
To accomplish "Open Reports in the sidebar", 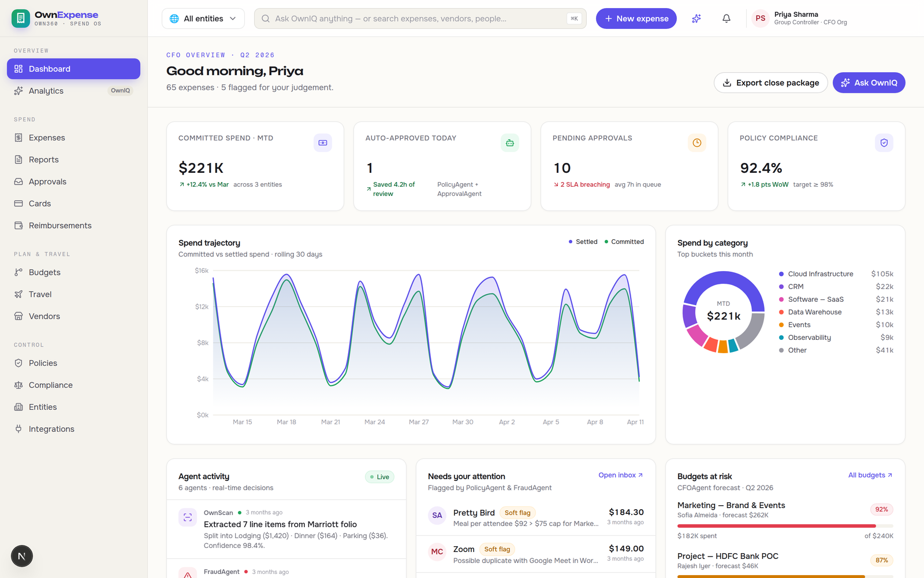I will 73,160.
